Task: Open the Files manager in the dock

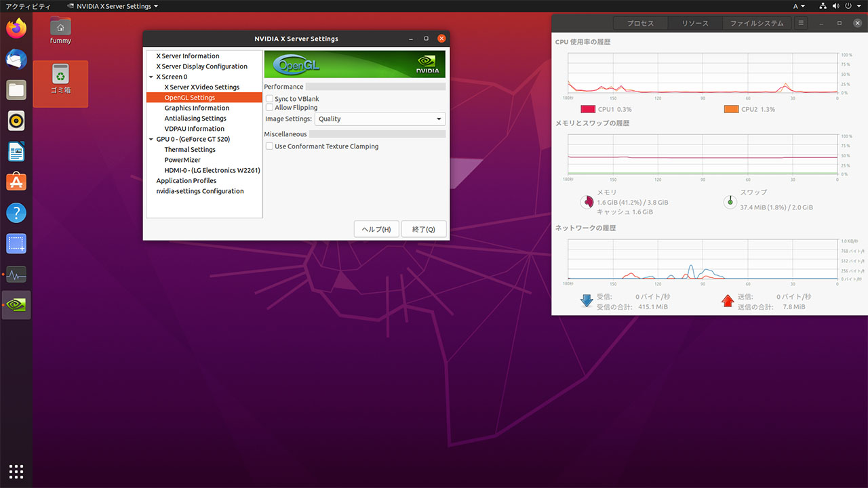Action: point(16,89)
